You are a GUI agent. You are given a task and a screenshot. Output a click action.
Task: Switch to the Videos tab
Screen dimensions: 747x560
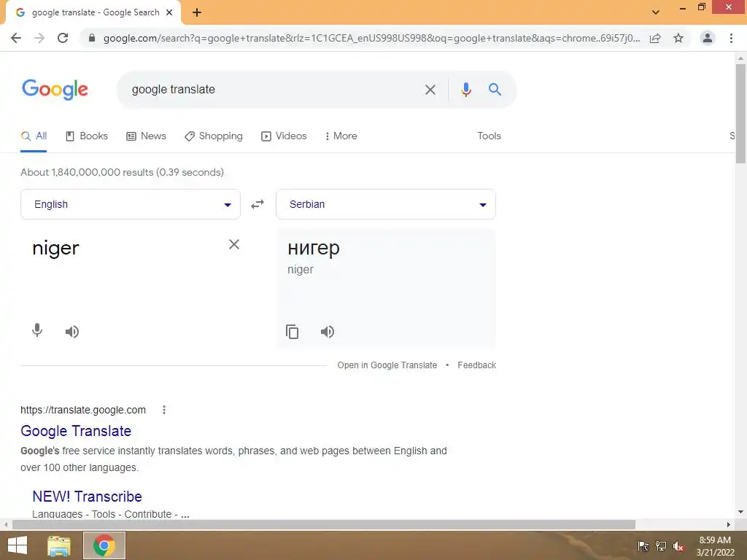[284, 136]
